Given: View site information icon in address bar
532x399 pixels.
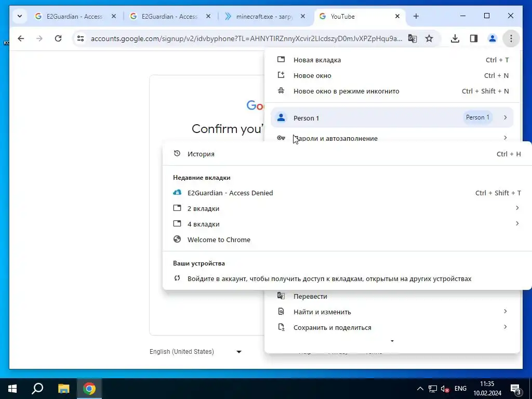Looking at the screenshot, I should click(x=81, y=38).
